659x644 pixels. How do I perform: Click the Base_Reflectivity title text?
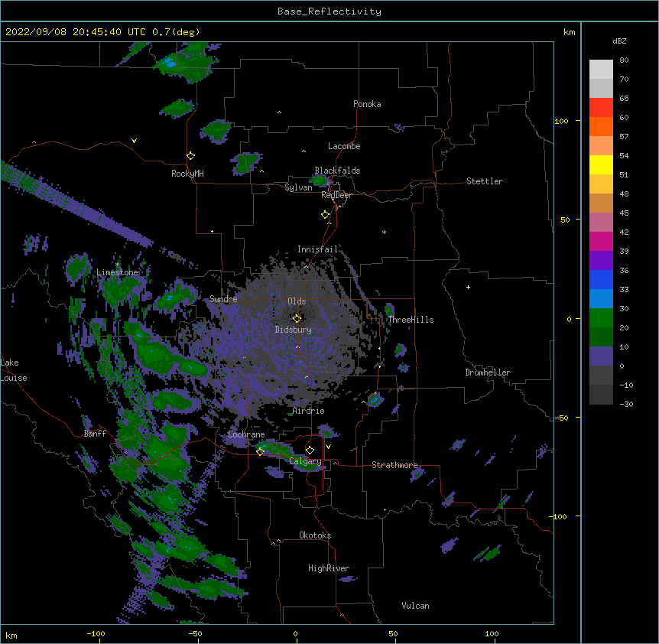329,11
